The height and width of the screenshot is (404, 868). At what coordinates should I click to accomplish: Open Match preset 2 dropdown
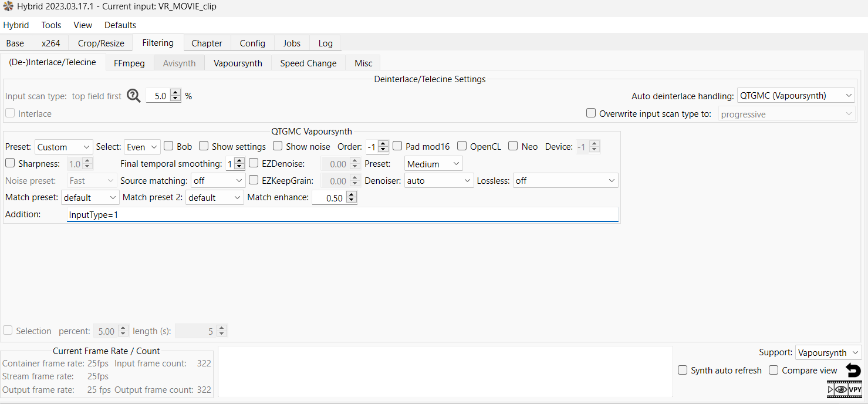coord(215,197)
